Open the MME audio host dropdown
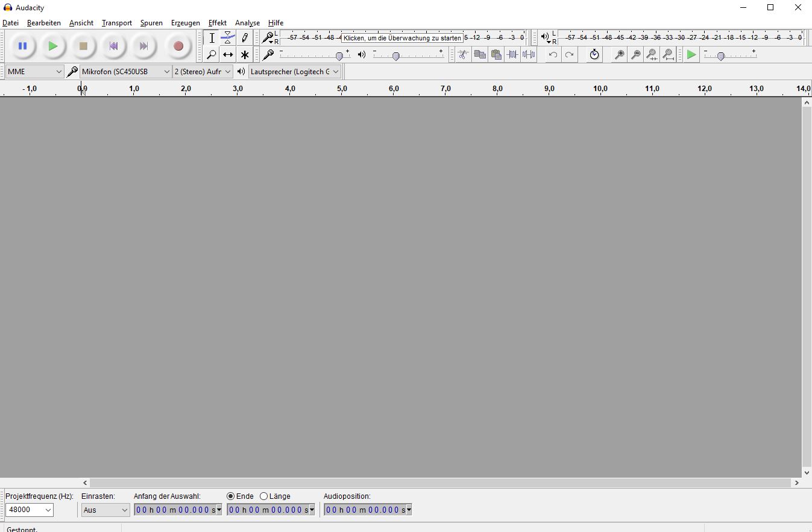Viewport: 812px width, 532px height. (34, 72)
